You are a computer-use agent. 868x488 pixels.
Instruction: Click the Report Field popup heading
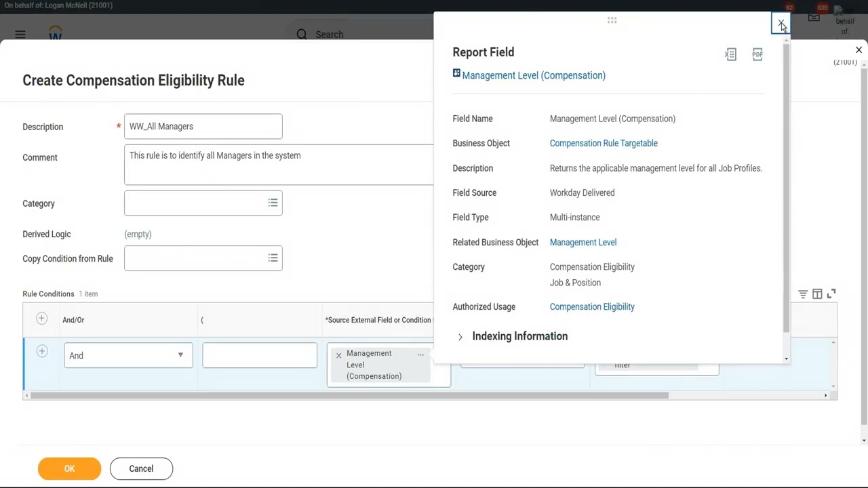(x=484, y=52)
